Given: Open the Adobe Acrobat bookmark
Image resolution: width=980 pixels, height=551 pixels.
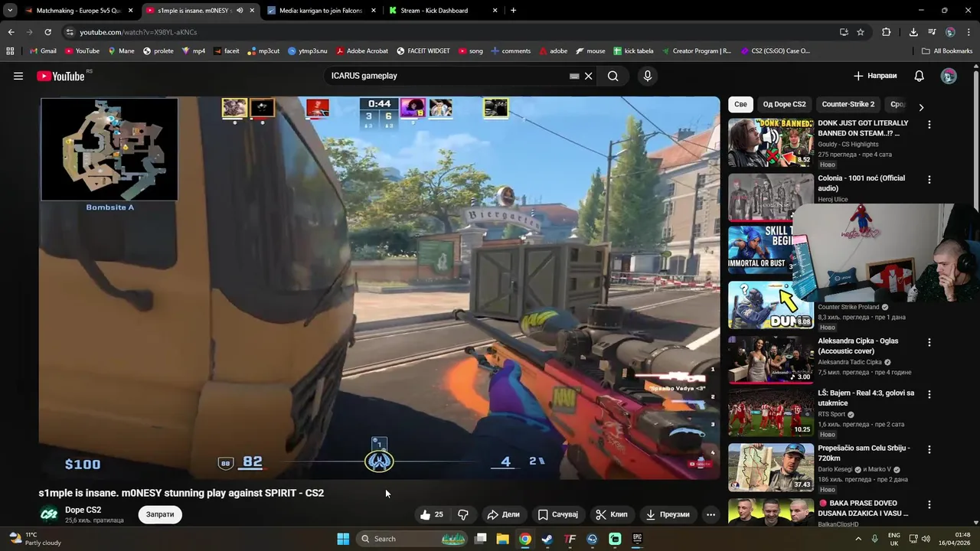Looking at the screenshot, I should point(362,51).
